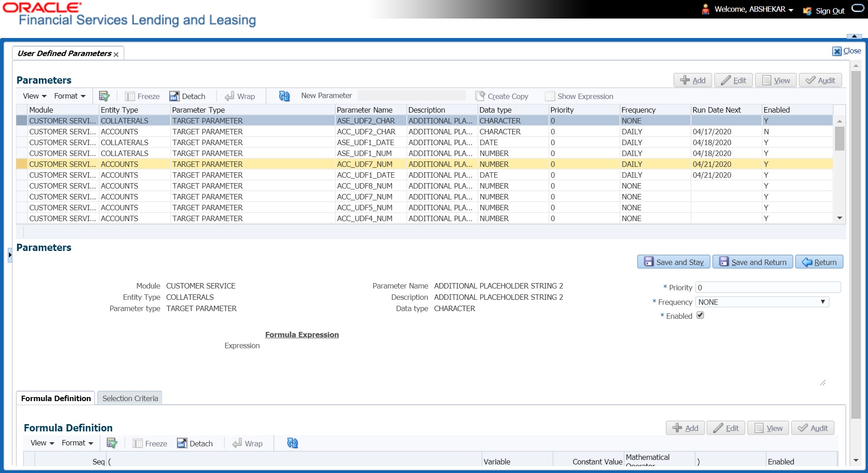
Task: Close the User Defined Parameters tab
Action: (116, 54)
